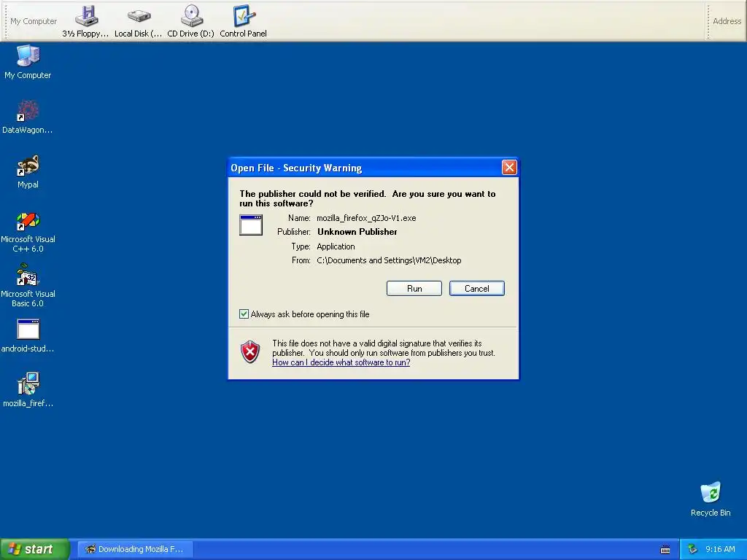The height and width of the screenshot is (560, 747).
Task: Select the Mypal browser desktop shortcut
Action: click(28, 171)
